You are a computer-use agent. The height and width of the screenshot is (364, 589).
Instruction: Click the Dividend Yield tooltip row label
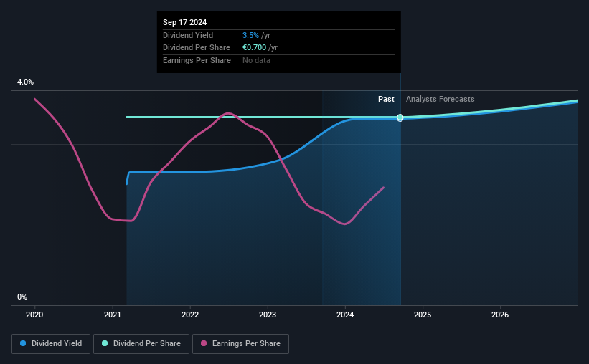pyautogui.click(x=188, y=35)
